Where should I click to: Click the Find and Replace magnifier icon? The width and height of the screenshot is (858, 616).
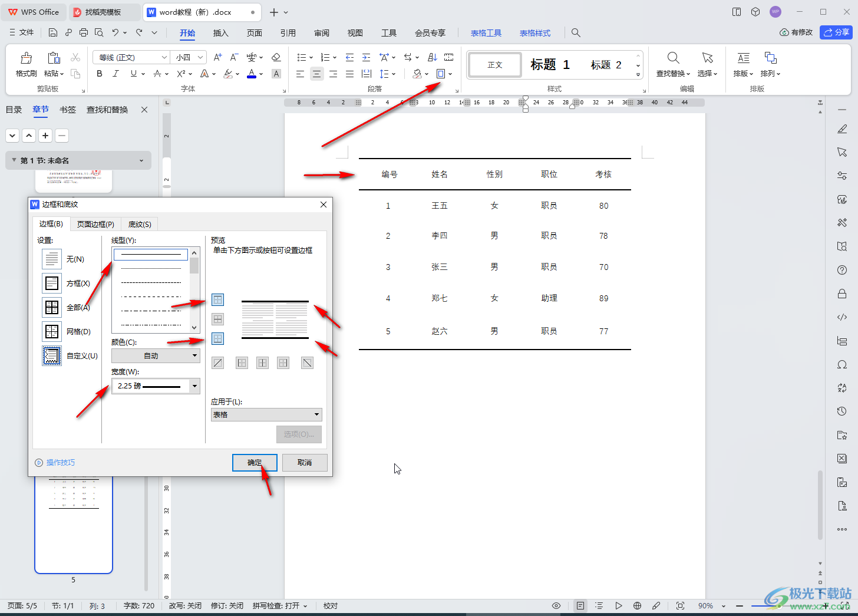[x=673, y=58]
